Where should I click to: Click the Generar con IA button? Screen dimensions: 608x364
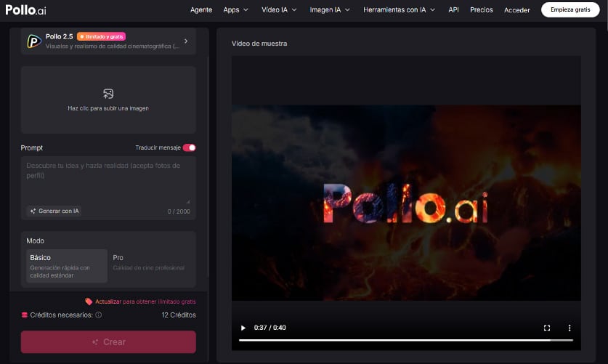tap(54, 211)
